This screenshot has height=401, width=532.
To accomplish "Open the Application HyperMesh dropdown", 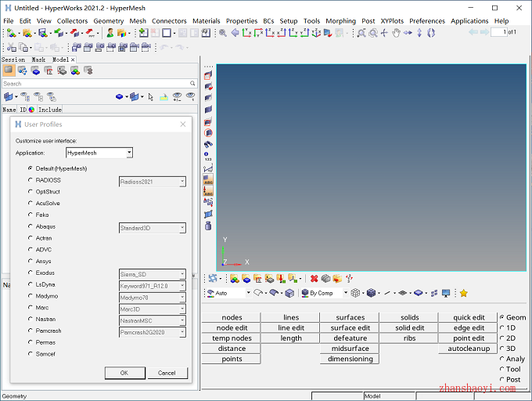I will click(99, 153).
